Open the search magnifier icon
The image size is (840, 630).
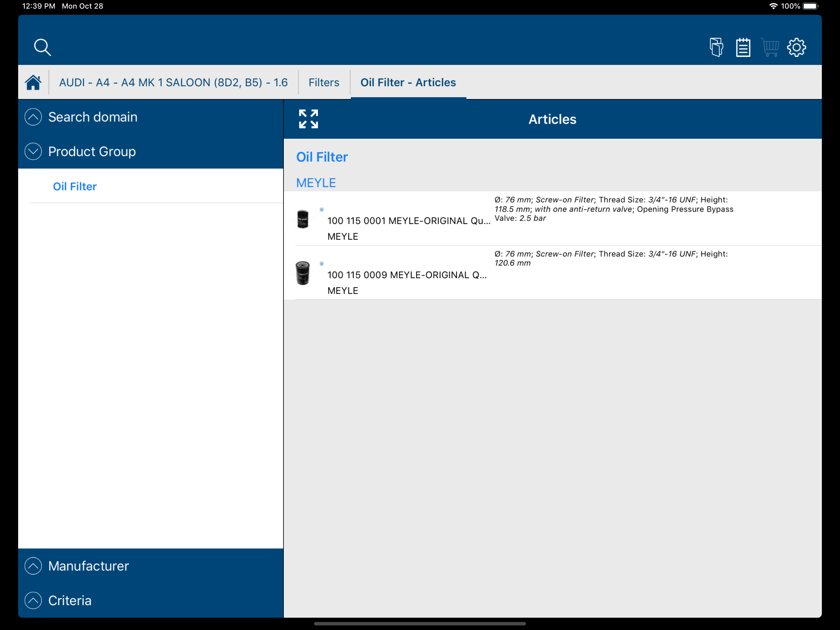(42, 47)
